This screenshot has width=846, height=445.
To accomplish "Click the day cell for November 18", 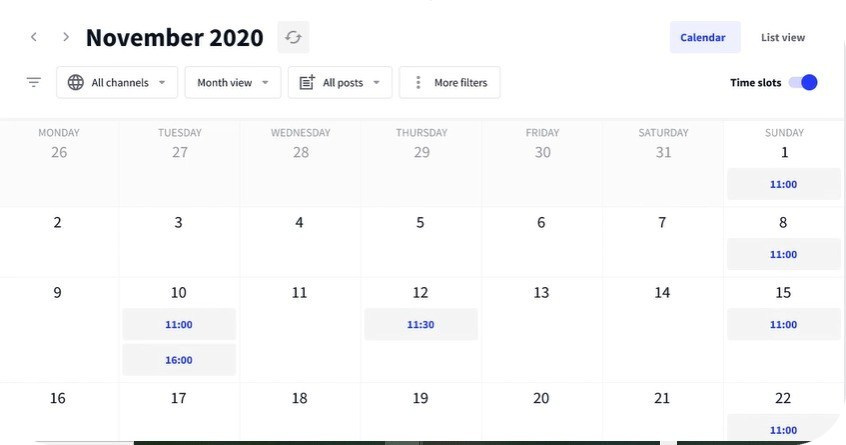I will click(x=300, y=412).
